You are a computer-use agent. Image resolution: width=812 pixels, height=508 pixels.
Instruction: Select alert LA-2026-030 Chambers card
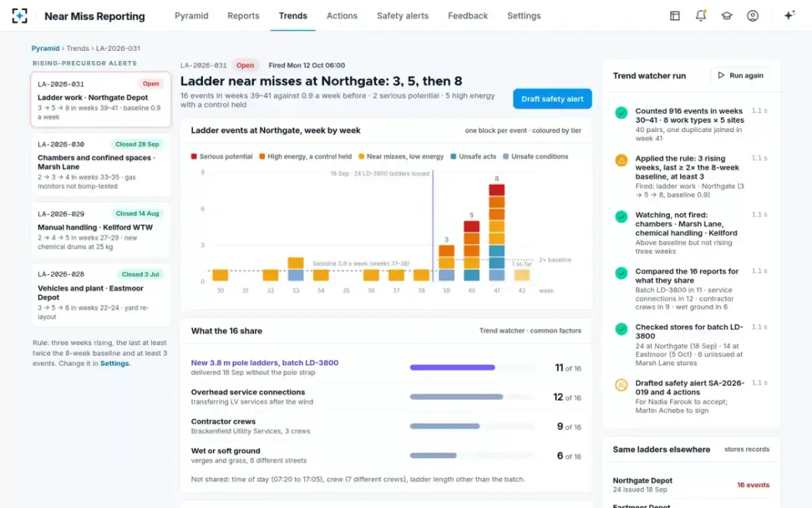101,165
